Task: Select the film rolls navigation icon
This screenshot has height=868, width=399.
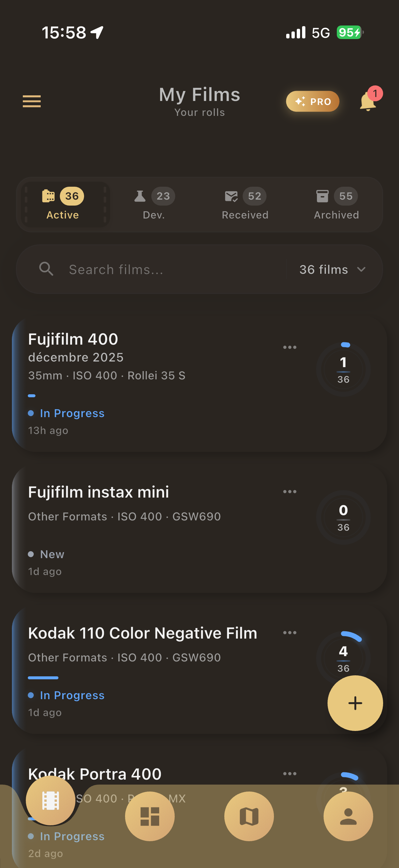Action: coord(51,800)
